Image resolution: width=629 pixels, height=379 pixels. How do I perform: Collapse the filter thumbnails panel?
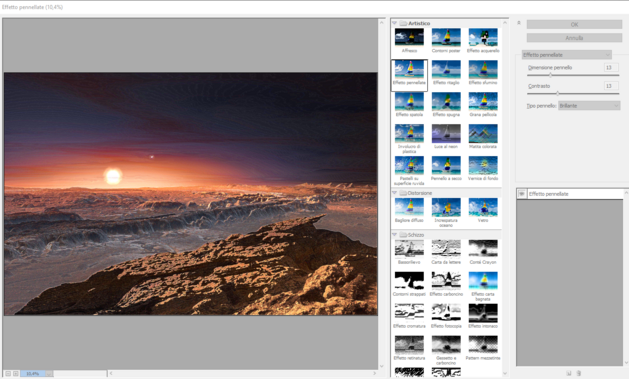(x=519, y=23)
